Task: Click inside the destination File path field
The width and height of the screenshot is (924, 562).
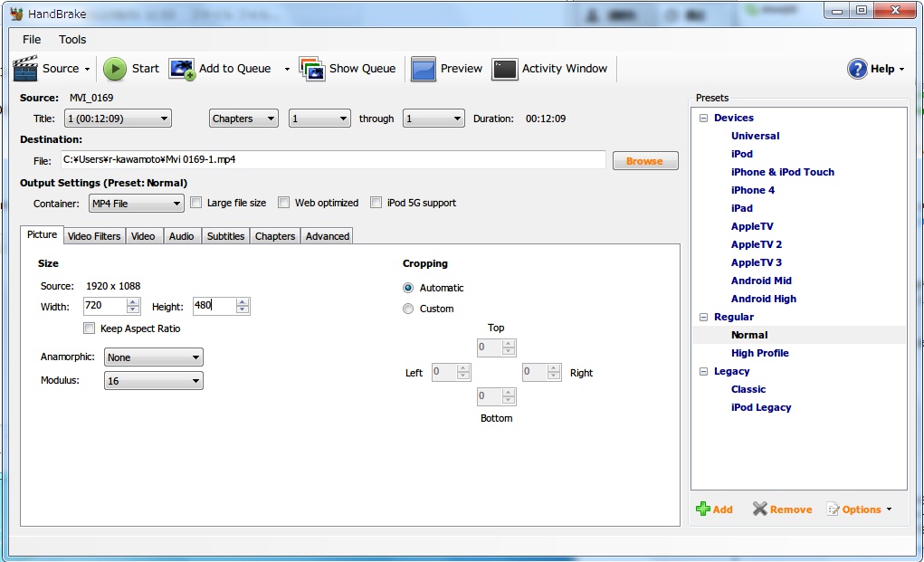Action: point(333,159)
